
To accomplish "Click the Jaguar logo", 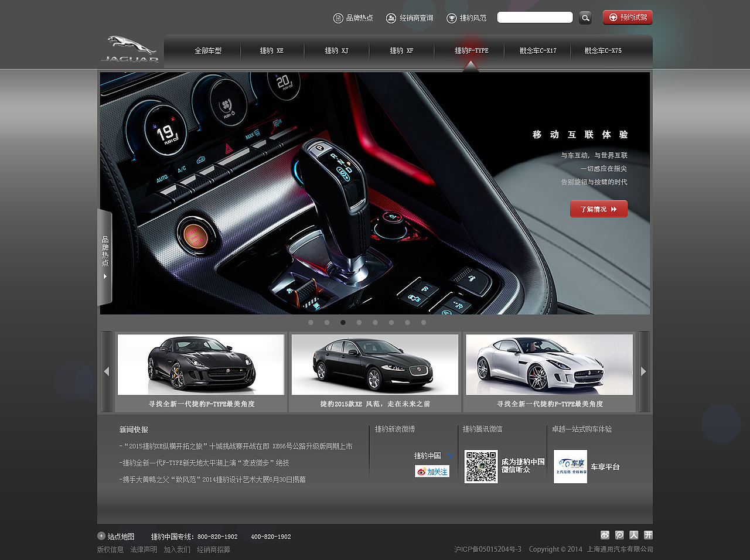I will click(130, 49).
